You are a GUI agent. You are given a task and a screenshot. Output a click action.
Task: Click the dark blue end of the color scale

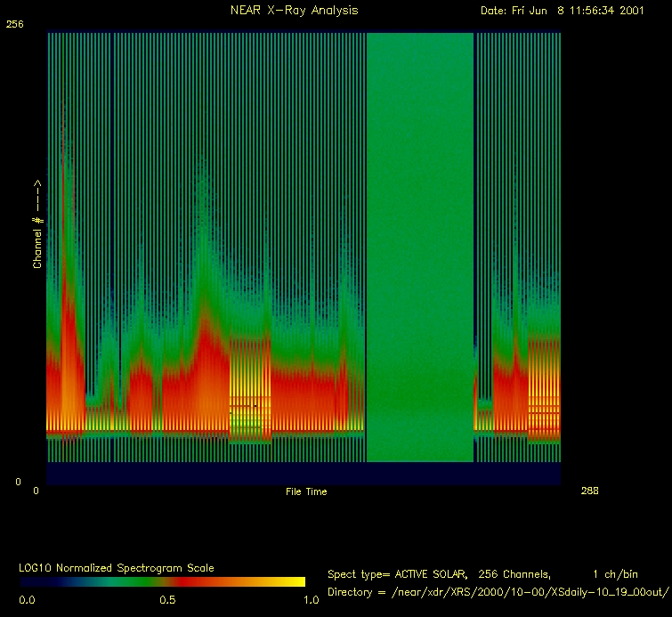pos(31,581)
